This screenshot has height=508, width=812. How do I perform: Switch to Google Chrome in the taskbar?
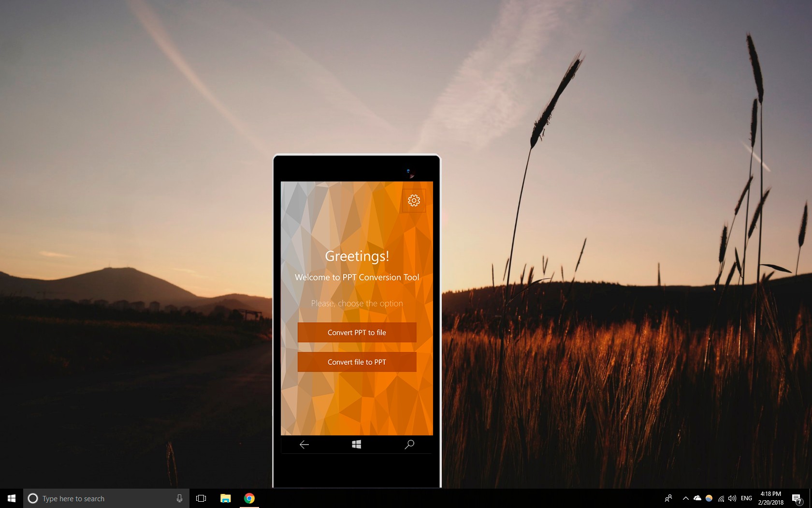click(x=249, y=498)
